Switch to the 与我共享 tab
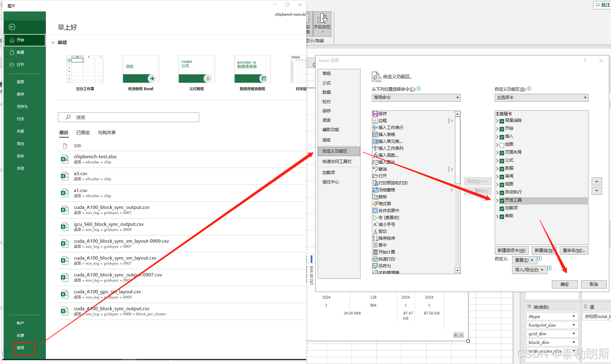The height and width of the screenshot is (364, 611). click(x=107, y=133)
